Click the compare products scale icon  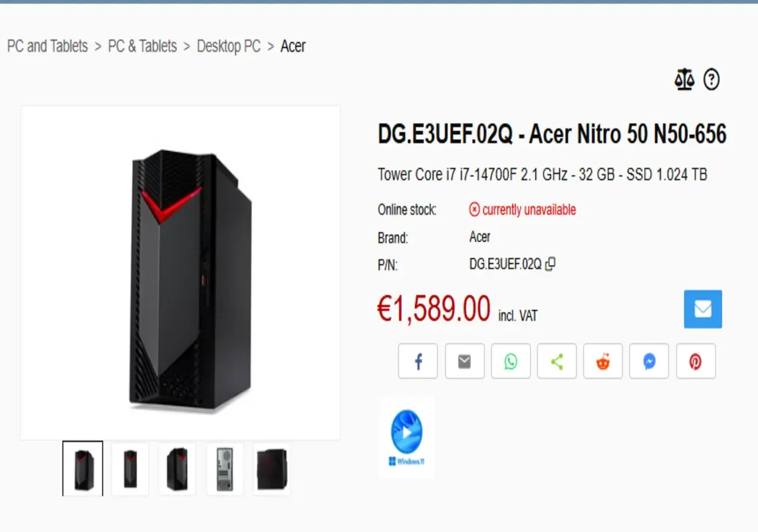(684, 79)
